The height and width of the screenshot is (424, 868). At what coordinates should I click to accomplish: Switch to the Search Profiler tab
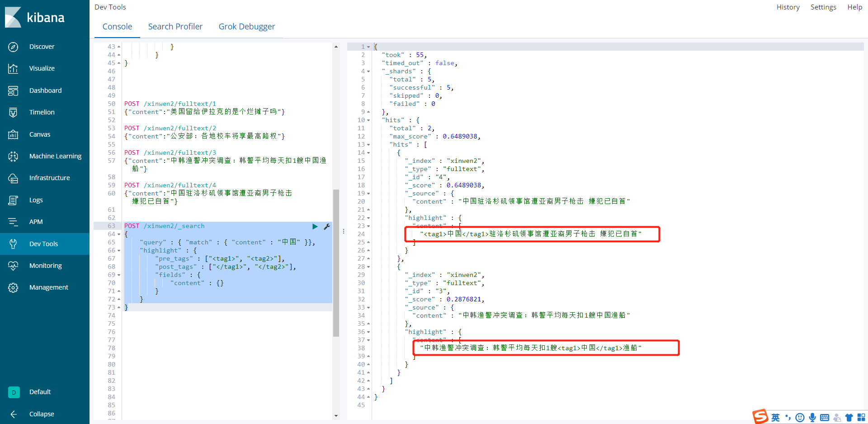[175, 27]
